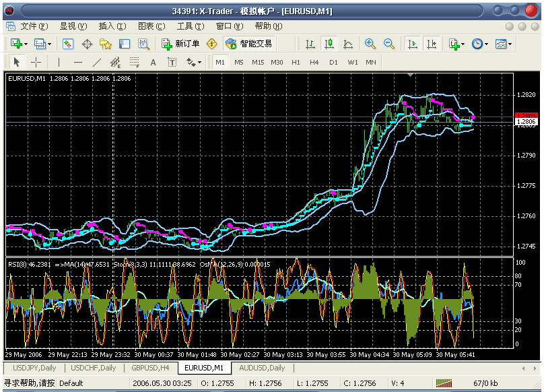The height and width of the screenshot is (392, 544).
Task: Select the Fibonacci retracement tool
Action: (134, 62)
